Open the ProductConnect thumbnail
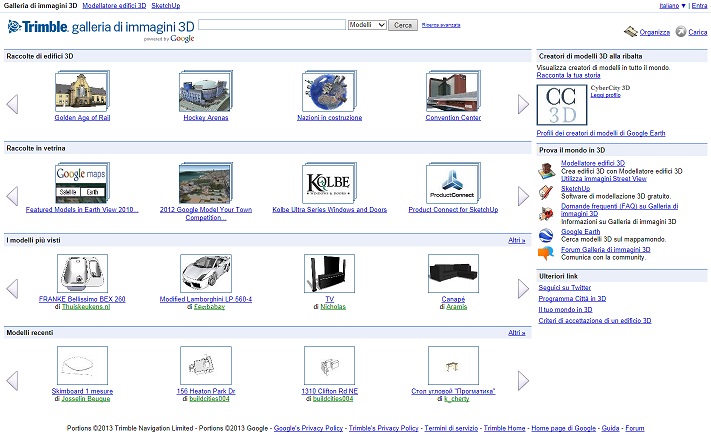The width and height of the screenshot is (711, 438). [453, 183]
